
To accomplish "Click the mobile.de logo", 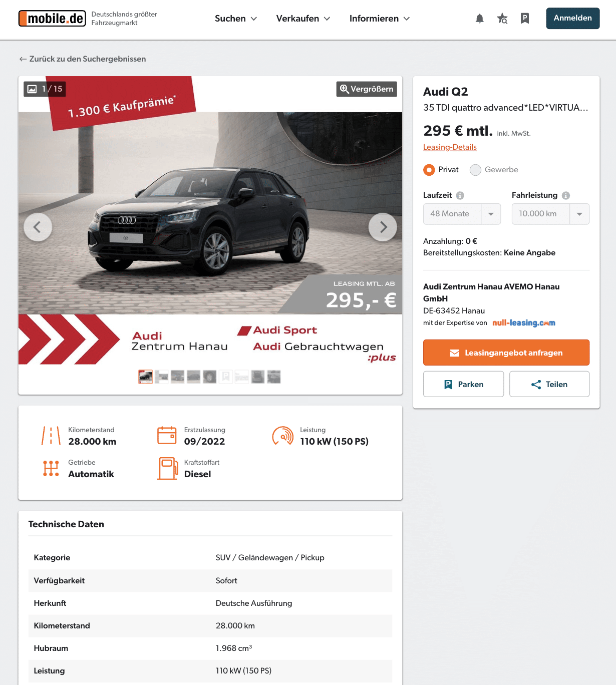I will [x=52, y=19].
